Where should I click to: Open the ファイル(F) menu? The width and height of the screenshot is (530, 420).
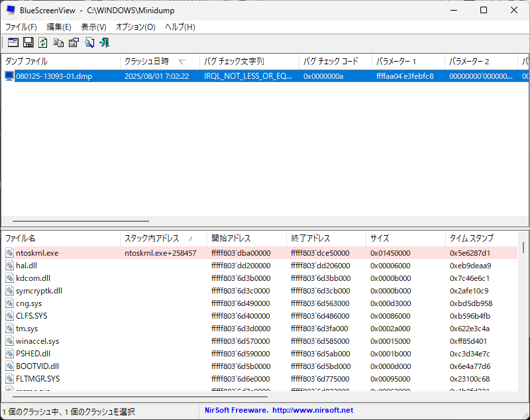point(21,27)
